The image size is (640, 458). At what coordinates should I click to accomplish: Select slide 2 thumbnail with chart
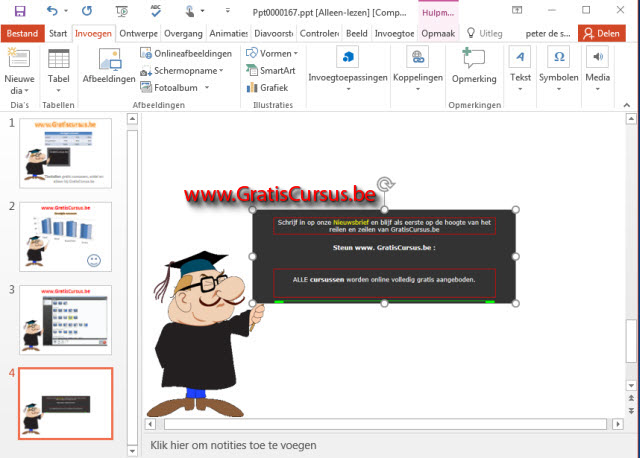(65, 237)
